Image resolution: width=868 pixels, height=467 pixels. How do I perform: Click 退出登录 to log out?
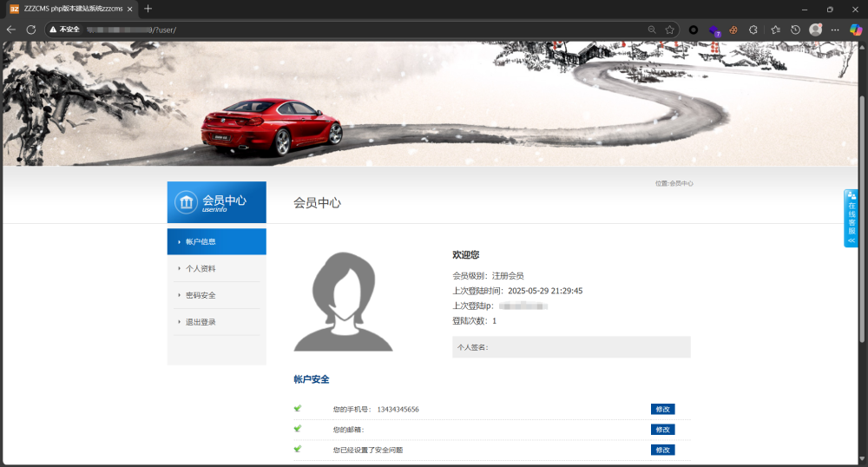[201, 322]
